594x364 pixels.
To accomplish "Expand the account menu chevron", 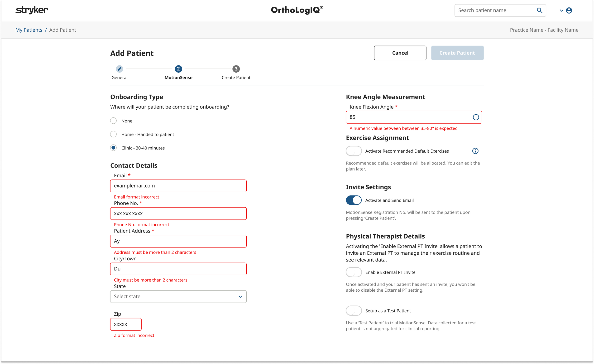I will pos(561,10).
